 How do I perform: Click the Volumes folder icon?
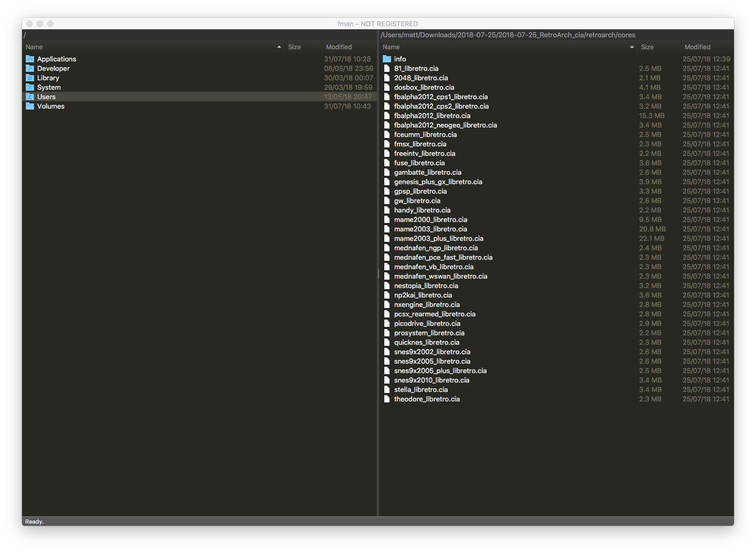pyautogui.click(x=29, y=106)
